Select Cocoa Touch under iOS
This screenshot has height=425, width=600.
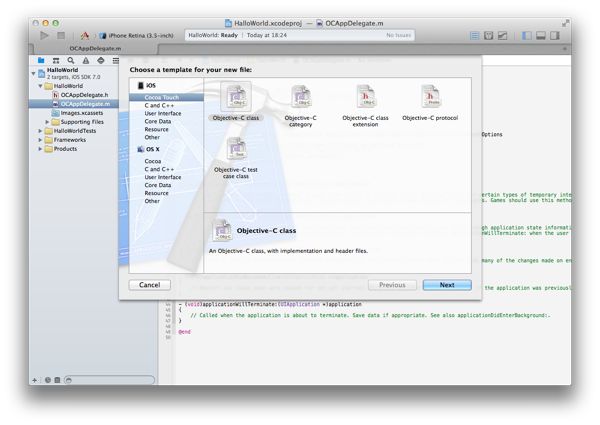pyautogui.click(x=166, y=97)
